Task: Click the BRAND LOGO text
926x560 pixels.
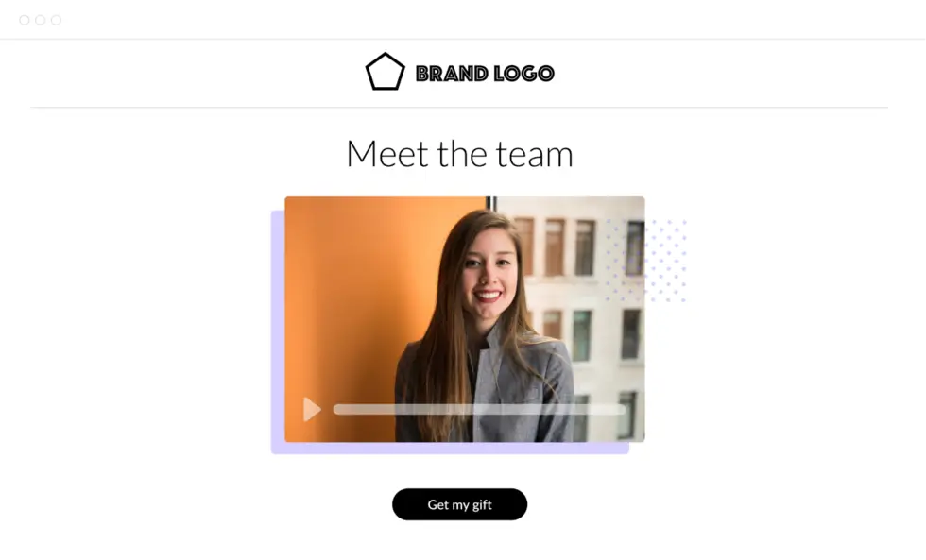Action: pos(485,73)
